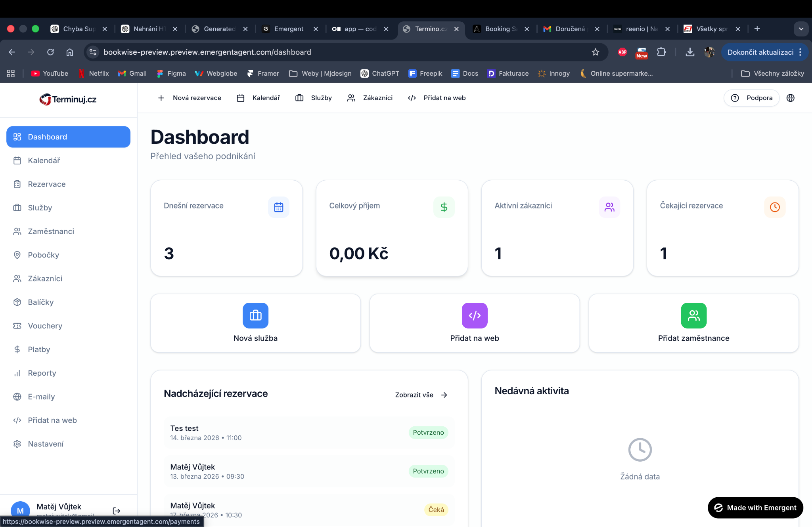Image resolution: width=812 pixels, height=527 pixels.
Task: Select the Rezervace sidebar icon
Action: pyautogui.click(x=17, y=184)
